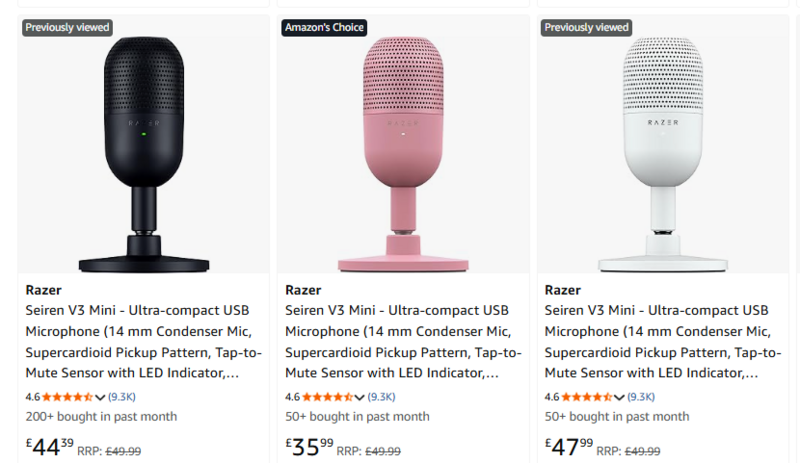This screenshot has height=463, width=800.
Task: Click the £47.99 price
Action: (569, 446)
